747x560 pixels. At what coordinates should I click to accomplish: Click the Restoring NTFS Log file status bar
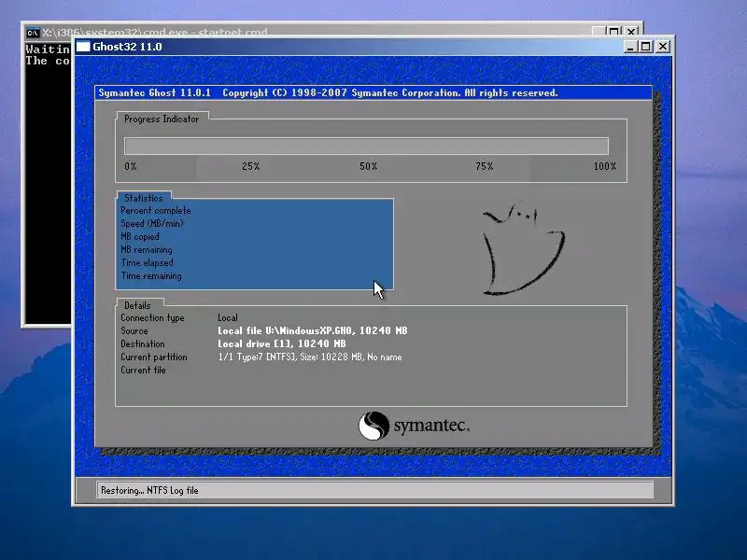coord(374,490)
